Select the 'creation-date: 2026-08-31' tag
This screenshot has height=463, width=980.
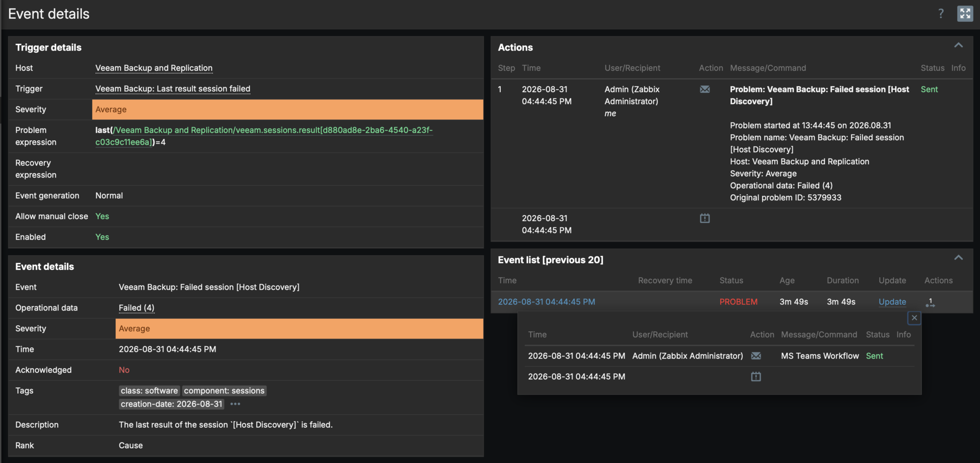pyautogui.click(x=171, y=404)
